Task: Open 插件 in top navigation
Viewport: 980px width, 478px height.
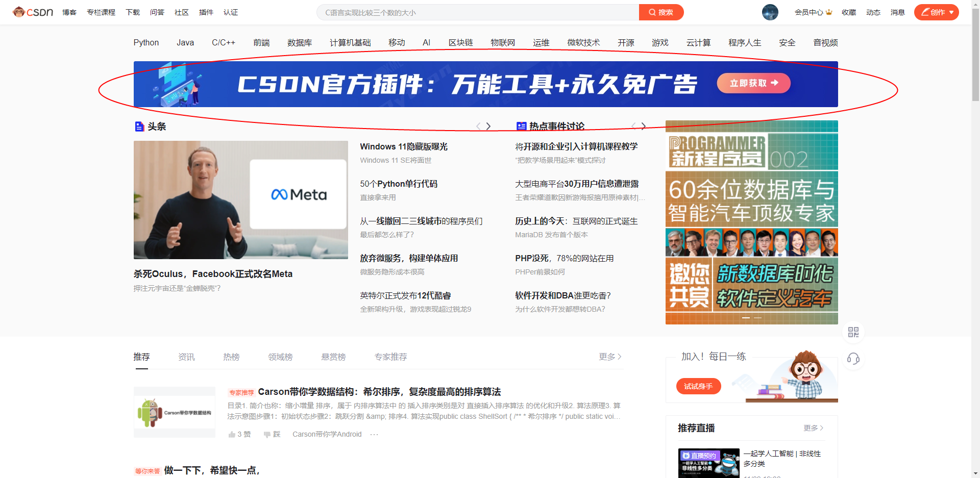Action: pos(206,12)
